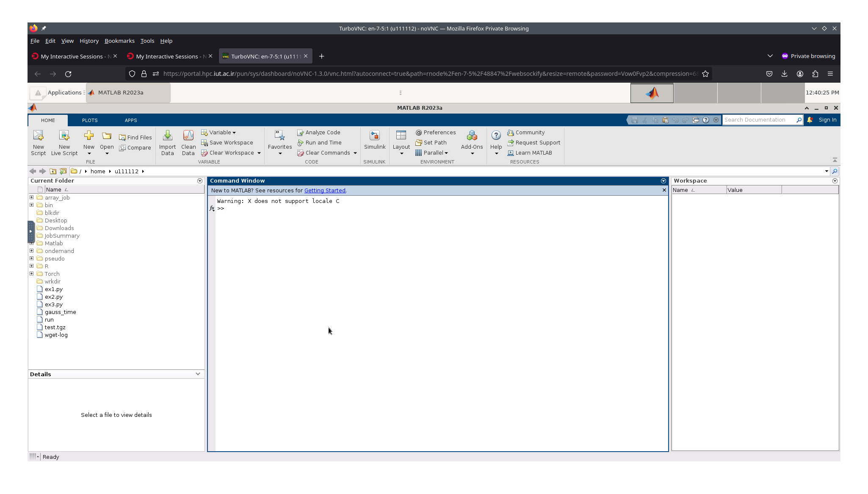Open the Help question mark button
The height and width of the screenshot is (494, 868).
(496, 135)
